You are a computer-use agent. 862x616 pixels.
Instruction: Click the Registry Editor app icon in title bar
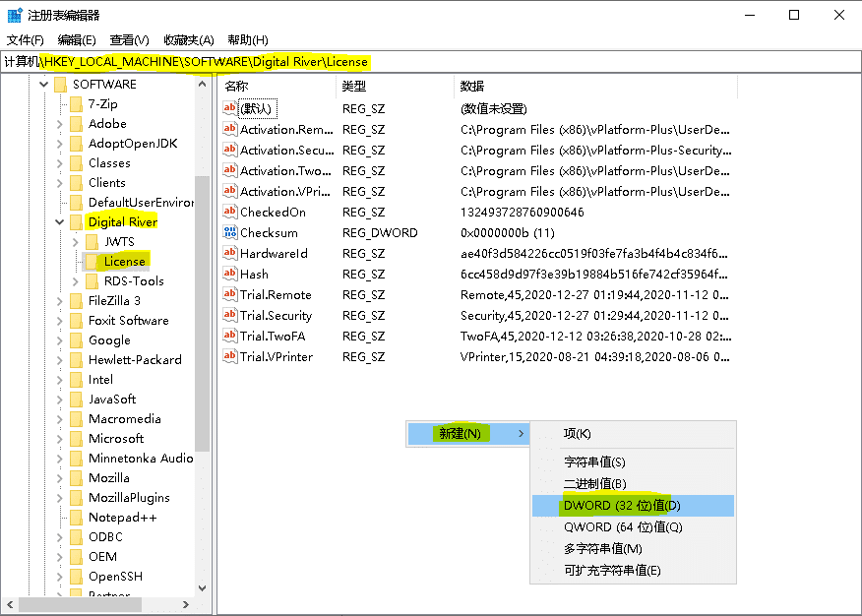pos(16,16)
